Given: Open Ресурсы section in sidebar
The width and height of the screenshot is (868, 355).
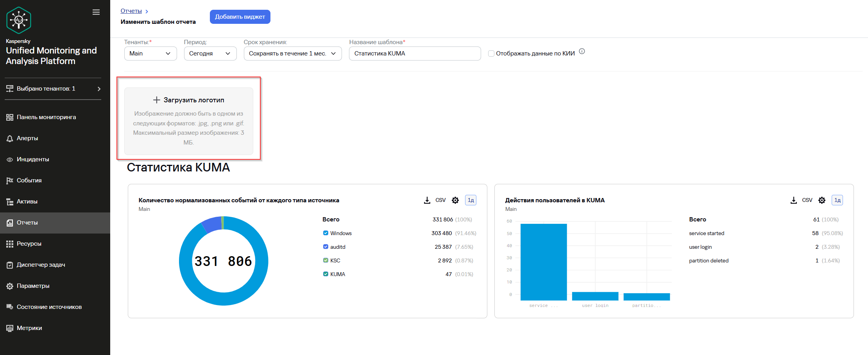Looking at the screenshot, I should (55, 244).
